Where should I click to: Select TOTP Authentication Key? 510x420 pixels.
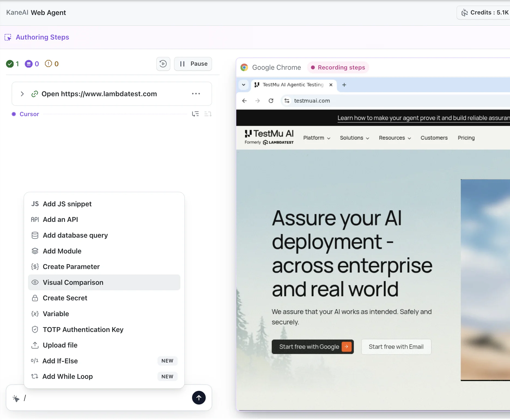[104, 330]
